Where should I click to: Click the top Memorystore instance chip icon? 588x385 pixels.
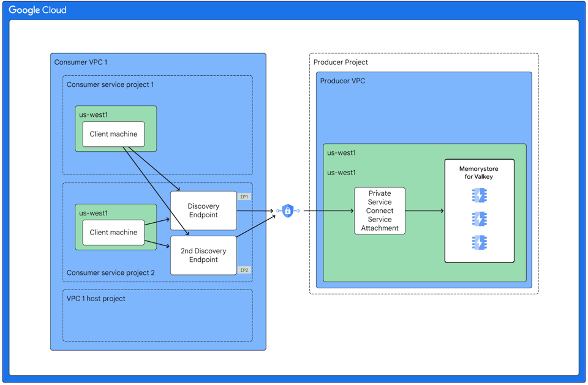[479, 195]
